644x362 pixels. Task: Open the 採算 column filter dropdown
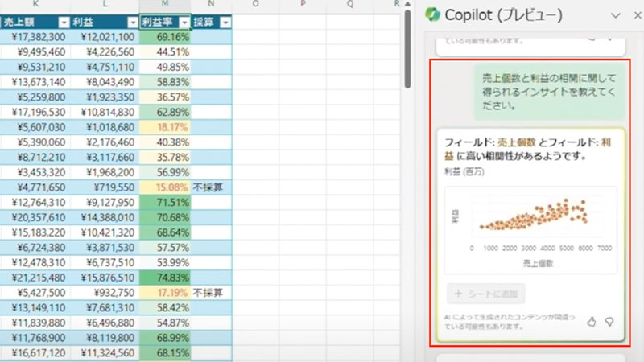pos(225,23)
